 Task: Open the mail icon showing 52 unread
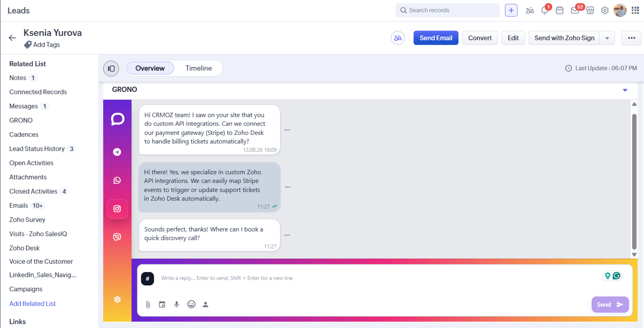(x=575, y=10)
